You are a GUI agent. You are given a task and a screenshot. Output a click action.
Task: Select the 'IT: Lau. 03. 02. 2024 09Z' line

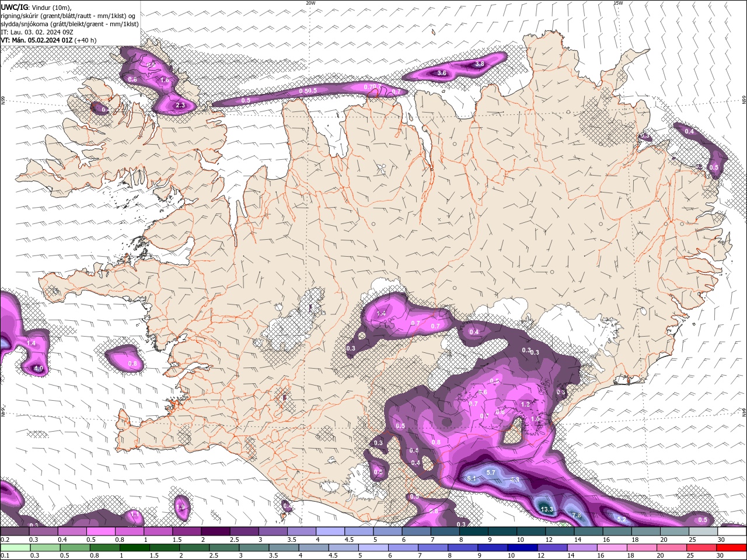[37, 32]
